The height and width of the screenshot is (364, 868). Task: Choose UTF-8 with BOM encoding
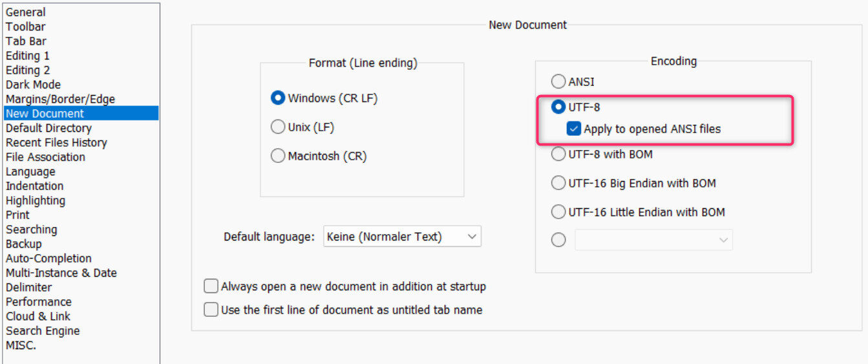click(x=558, y=155)
